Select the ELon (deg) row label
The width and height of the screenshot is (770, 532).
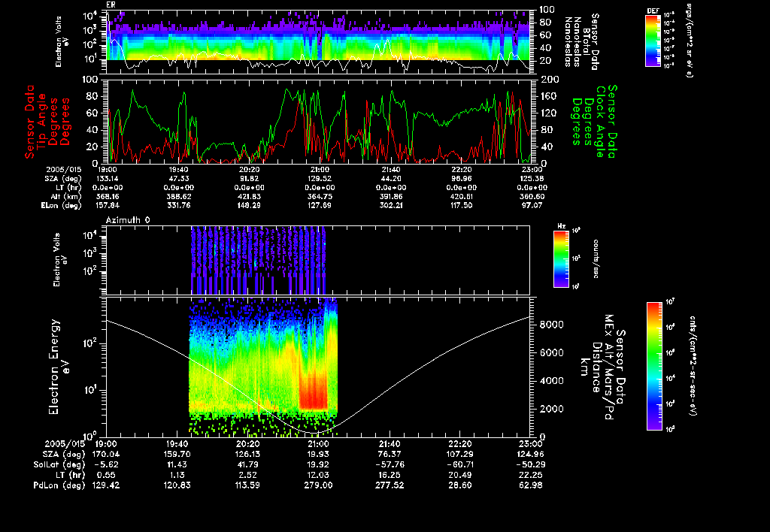pos(62,206)
